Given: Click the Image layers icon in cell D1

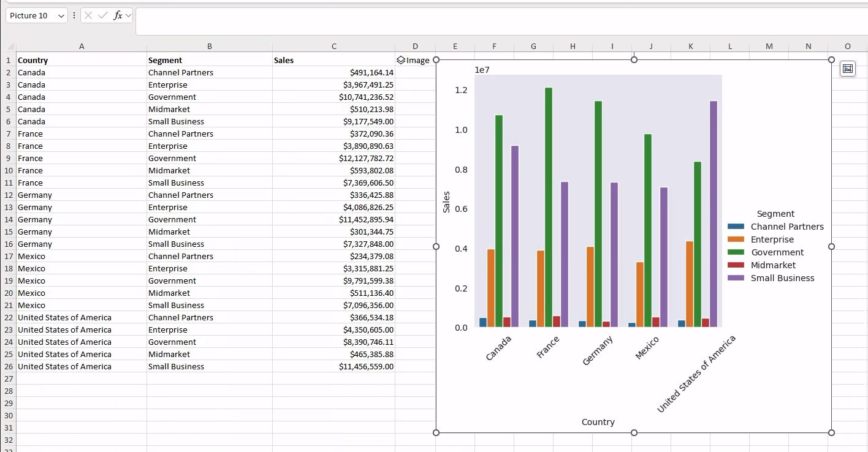Looking at the screenshot, I should tap(401, 60).
